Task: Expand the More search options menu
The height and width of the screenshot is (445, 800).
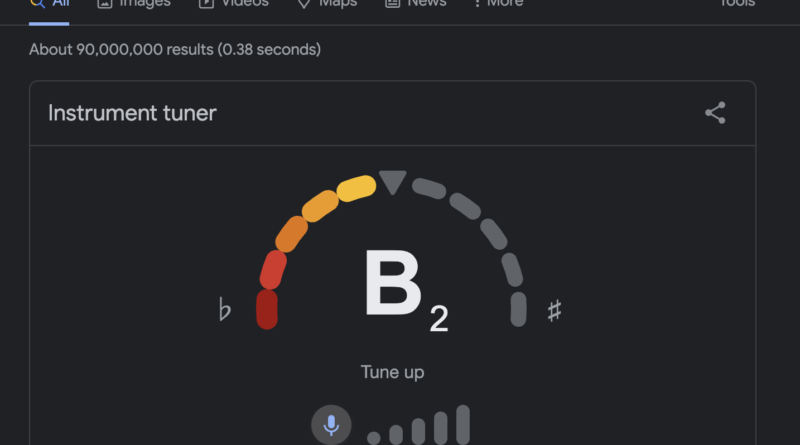Action: tap(498, 3)
